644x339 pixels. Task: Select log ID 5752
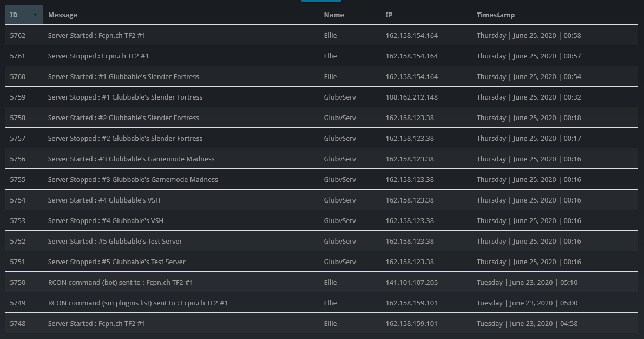[18, 241]
